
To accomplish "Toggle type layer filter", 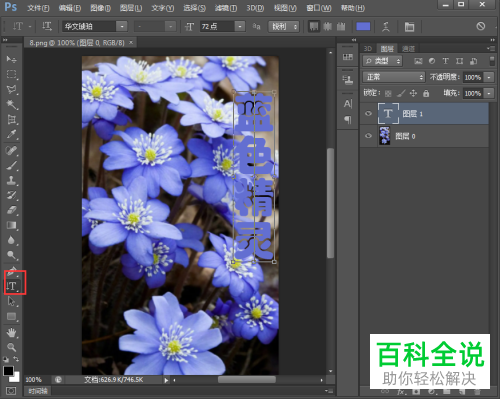I will pyautogui.click(x=445, y=61).
